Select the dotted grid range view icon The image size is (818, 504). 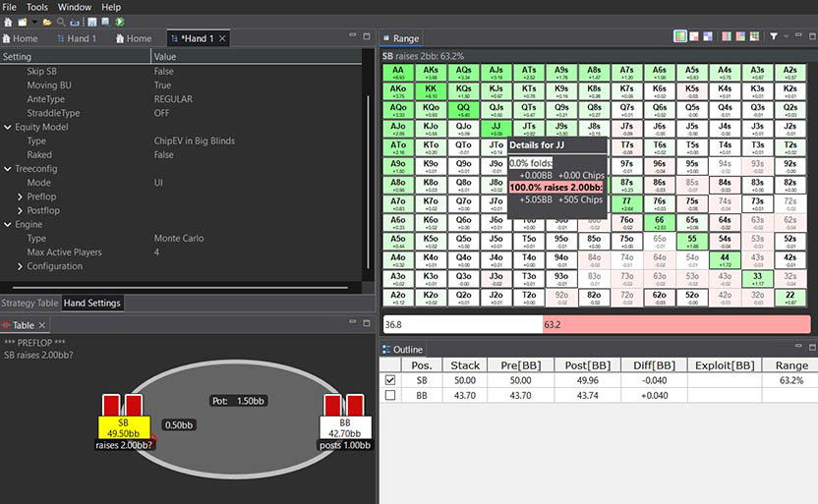754,36
